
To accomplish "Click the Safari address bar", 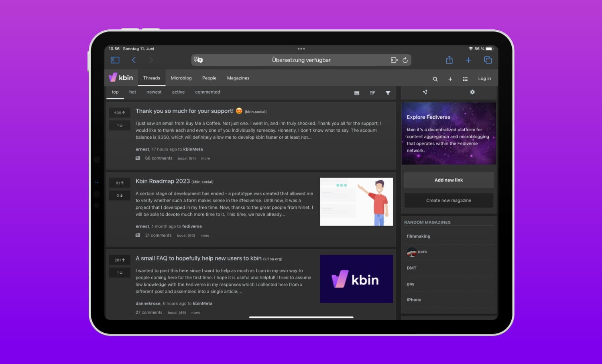I will [301, 60].
